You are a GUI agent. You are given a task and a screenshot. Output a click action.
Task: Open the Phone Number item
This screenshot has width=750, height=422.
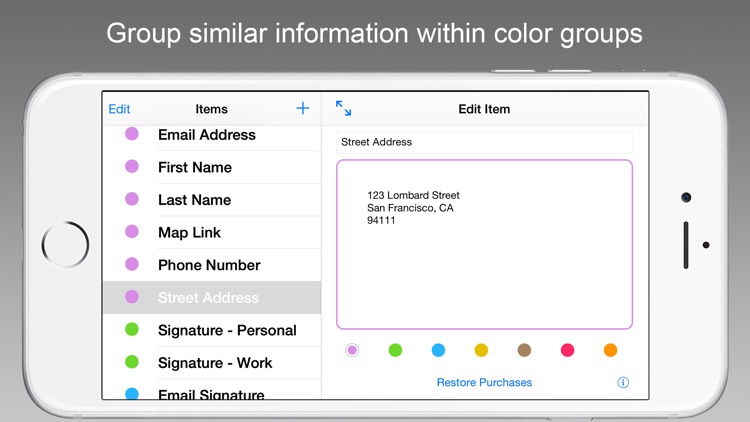(209, 265)
